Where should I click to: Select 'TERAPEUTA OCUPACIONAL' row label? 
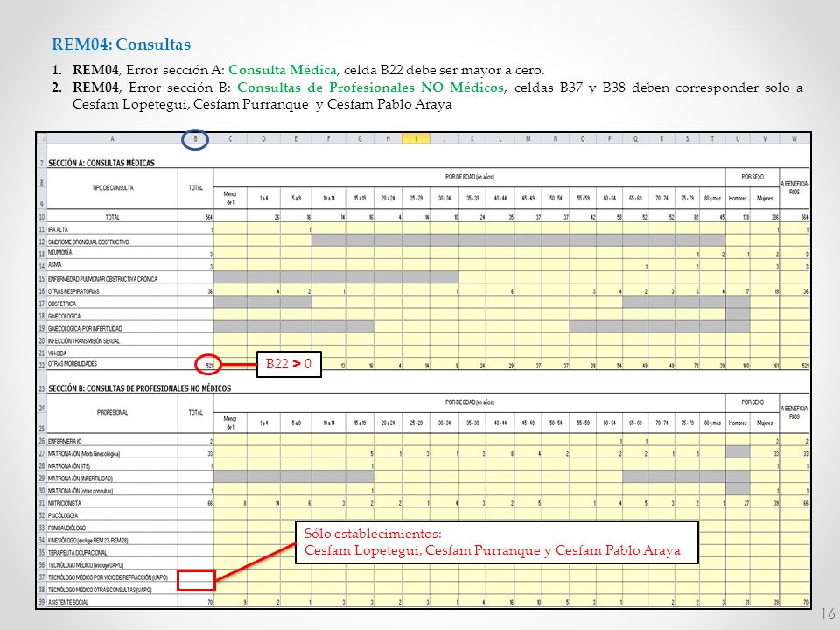pyautogui.click(x=77, y=553)
